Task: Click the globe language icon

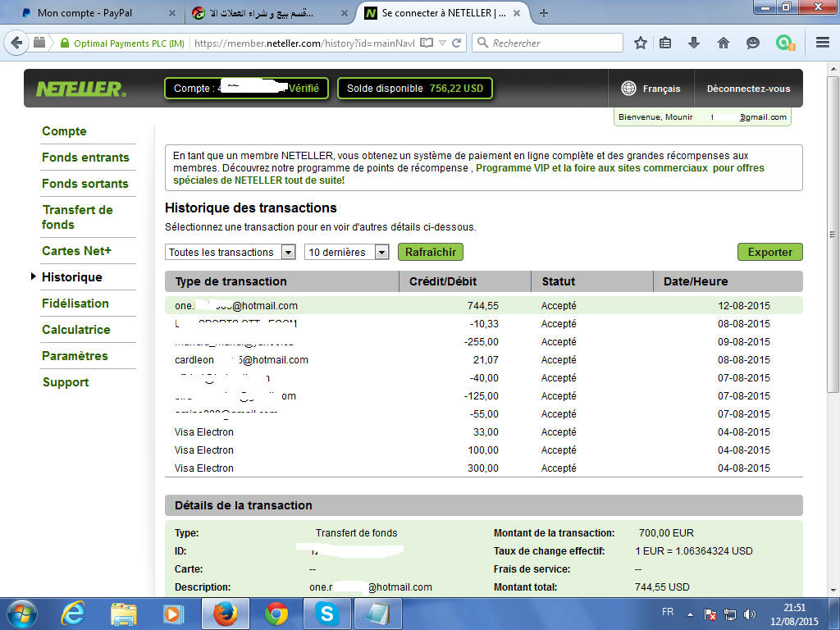Action: point(628,89)
